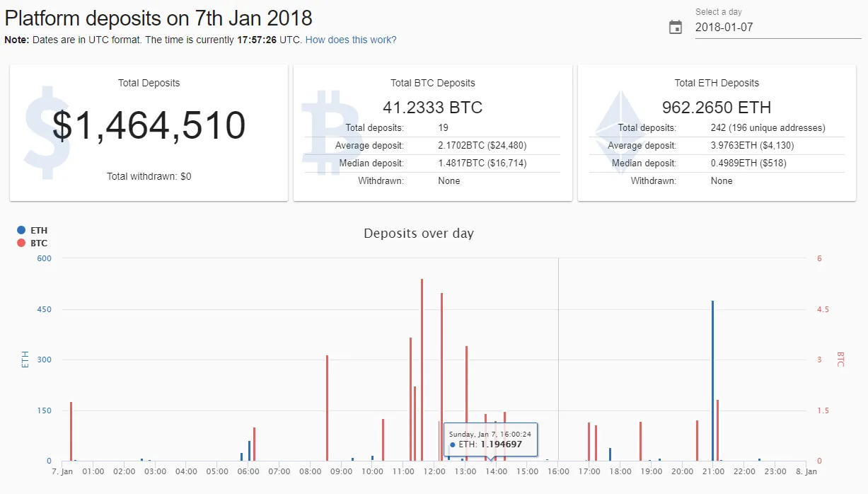Click the 41.2333 BTC total value
868x494 pixels.
pos(433,108)
